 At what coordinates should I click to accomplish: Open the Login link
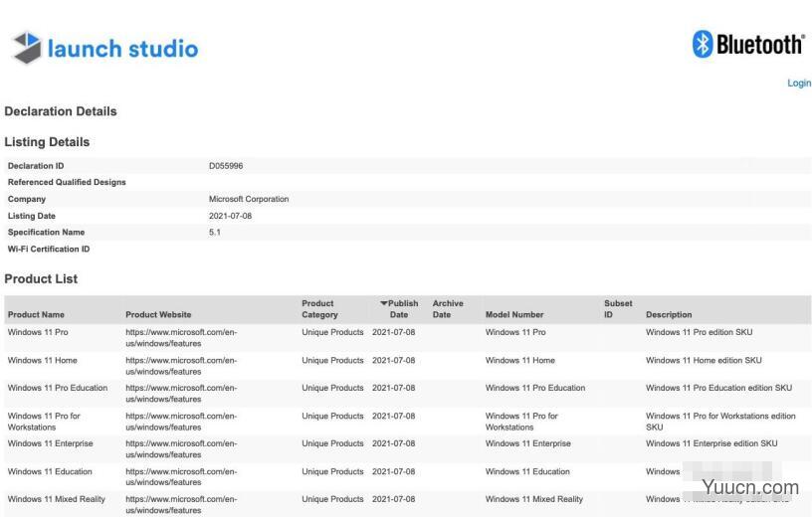[x=799, y=83]
